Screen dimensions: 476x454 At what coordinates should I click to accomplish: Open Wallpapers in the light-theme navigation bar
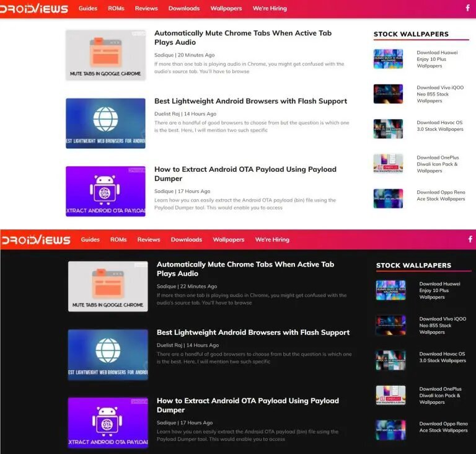(x=226, y=9)
